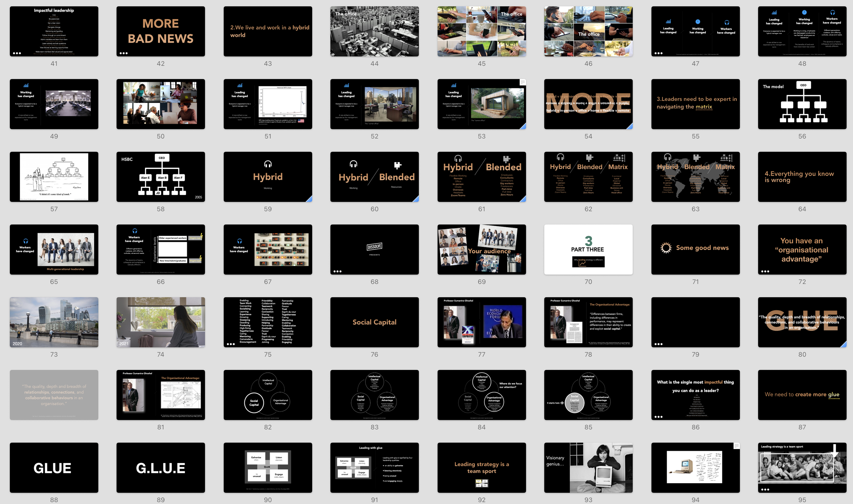Click the 'Your audience' photo collage slide
853x504 pixels.
point(481,249)
